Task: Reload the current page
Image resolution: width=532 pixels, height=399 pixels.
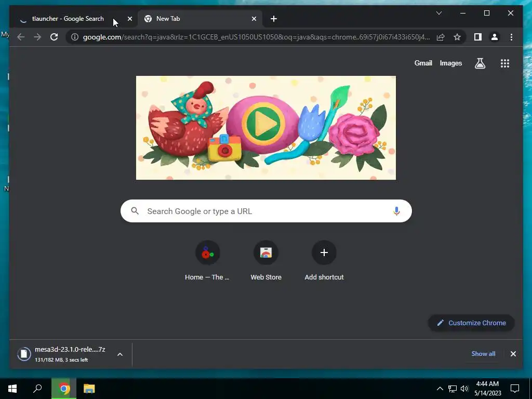Action: 54,37
